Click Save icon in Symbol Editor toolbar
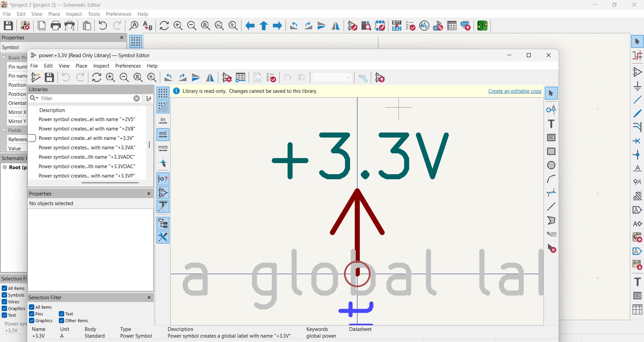This screenshot has height=342, width=644. click(x=49, y=78)
